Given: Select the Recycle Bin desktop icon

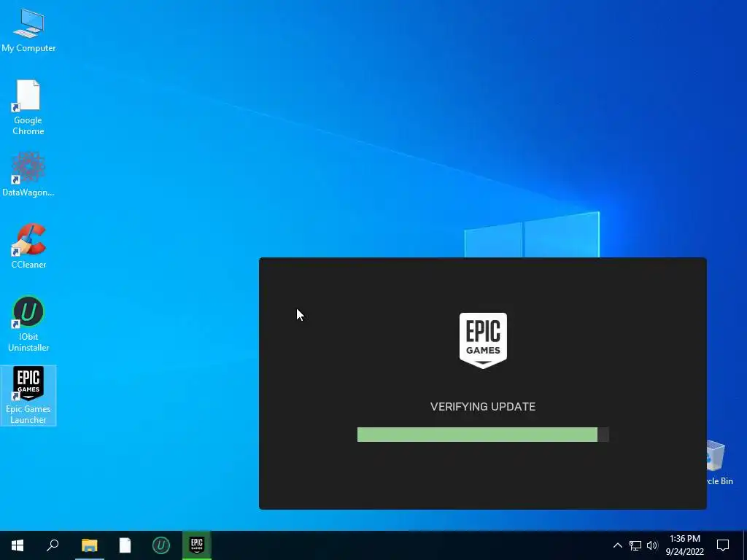Looking at the screenshot, I should click(720, 462).
